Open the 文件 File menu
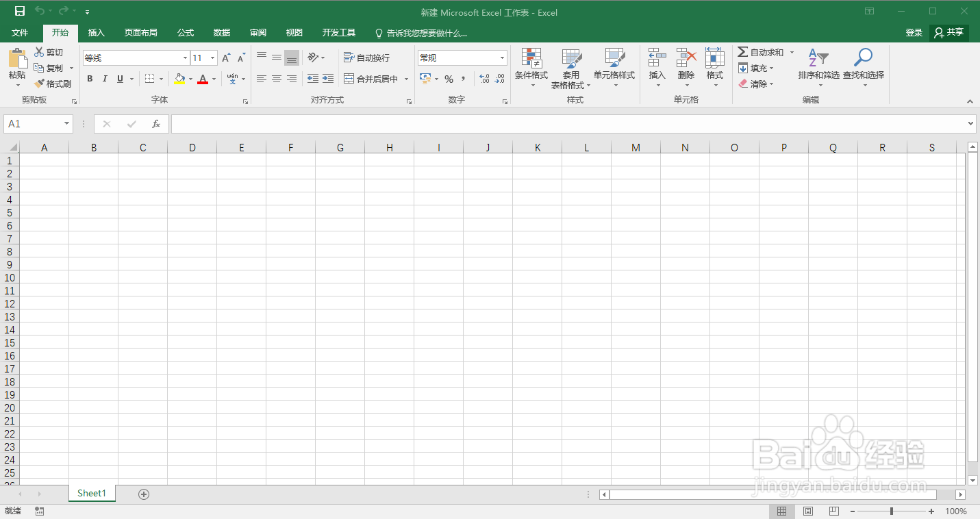 (x=20, y=33)
